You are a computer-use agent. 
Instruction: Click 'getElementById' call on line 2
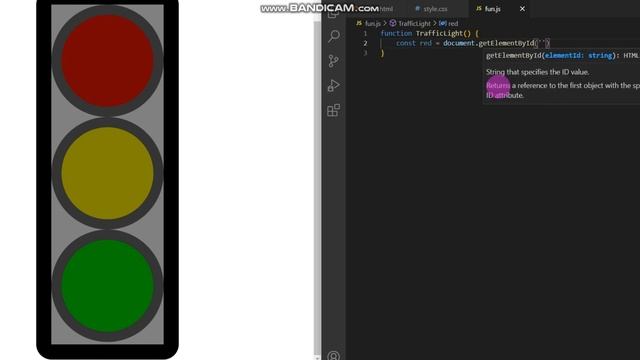click(x=506, y=43)
